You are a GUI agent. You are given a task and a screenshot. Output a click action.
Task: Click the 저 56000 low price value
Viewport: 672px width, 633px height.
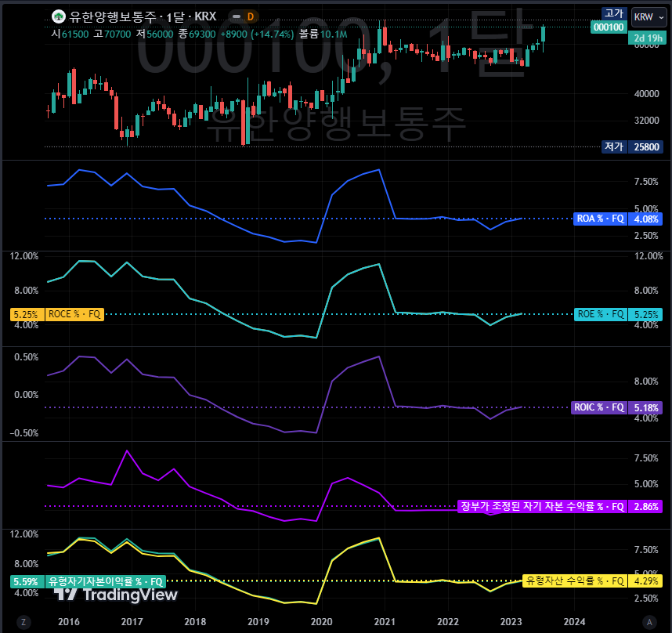(155, 34)
